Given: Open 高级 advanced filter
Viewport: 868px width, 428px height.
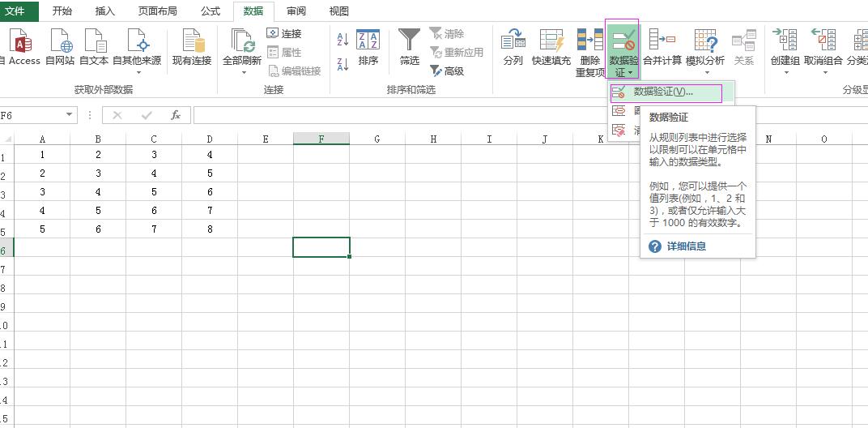Looking at the screenshot, I should click(447, 71).
